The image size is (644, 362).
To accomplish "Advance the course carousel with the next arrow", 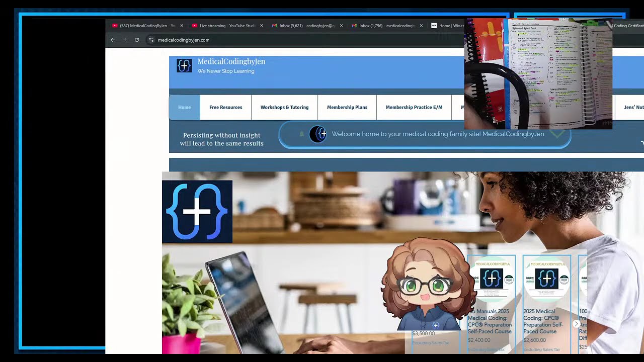I will [577, 324].
